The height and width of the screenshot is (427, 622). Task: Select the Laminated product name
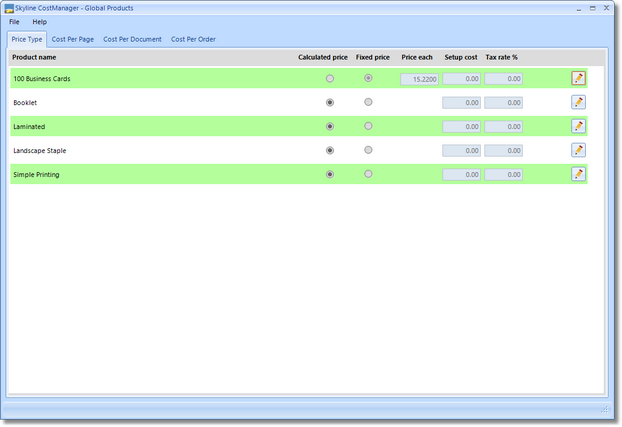pyautogui.click(x=29, y=127)
